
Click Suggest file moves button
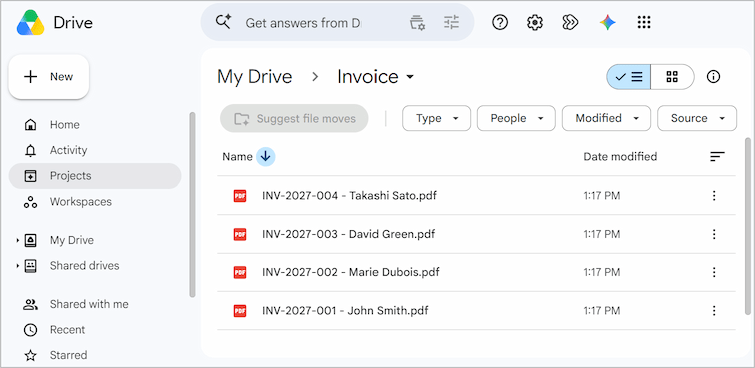tap(294, 118)
